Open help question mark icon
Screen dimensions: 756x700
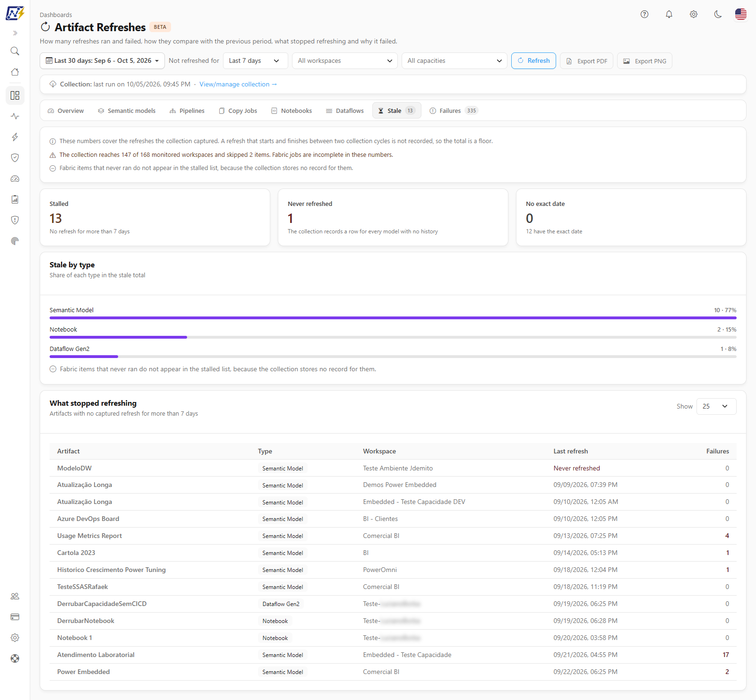click(x=644, y=14)
